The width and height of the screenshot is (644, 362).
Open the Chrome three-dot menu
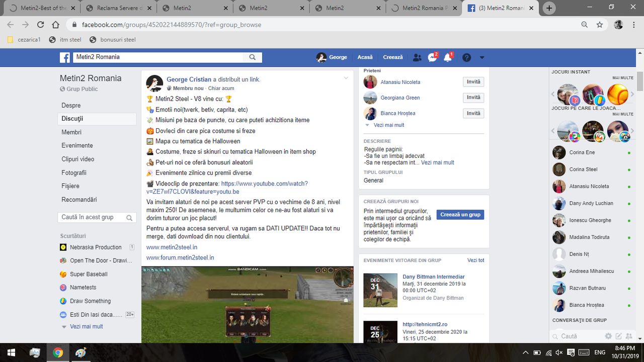[x=634, y=25]
